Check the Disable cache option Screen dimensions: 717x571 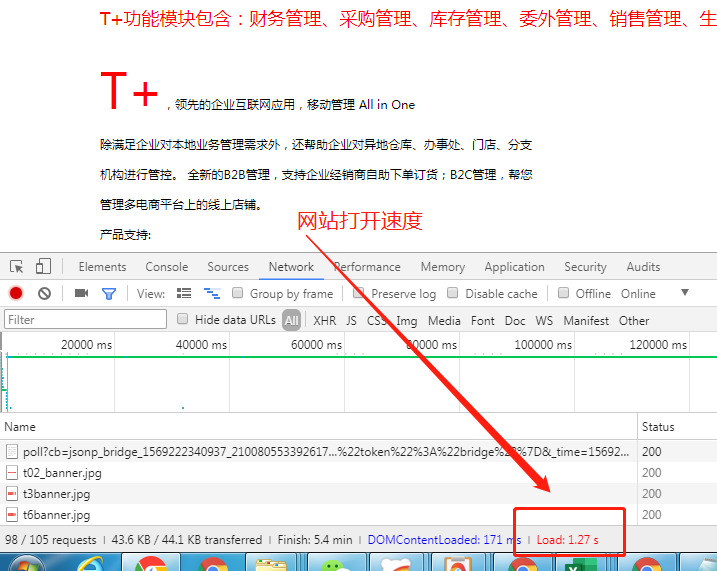coord(452,293)
